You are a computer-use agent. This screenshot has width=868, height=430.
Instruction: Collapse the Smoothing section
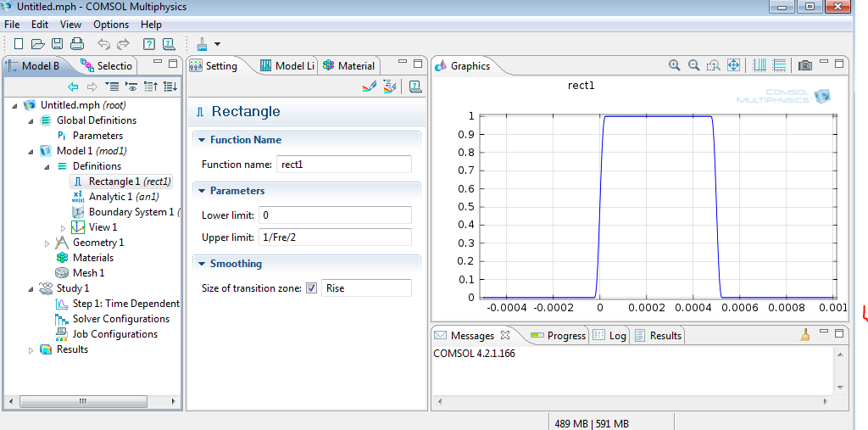pyautogui.click(x=201, y=264)
